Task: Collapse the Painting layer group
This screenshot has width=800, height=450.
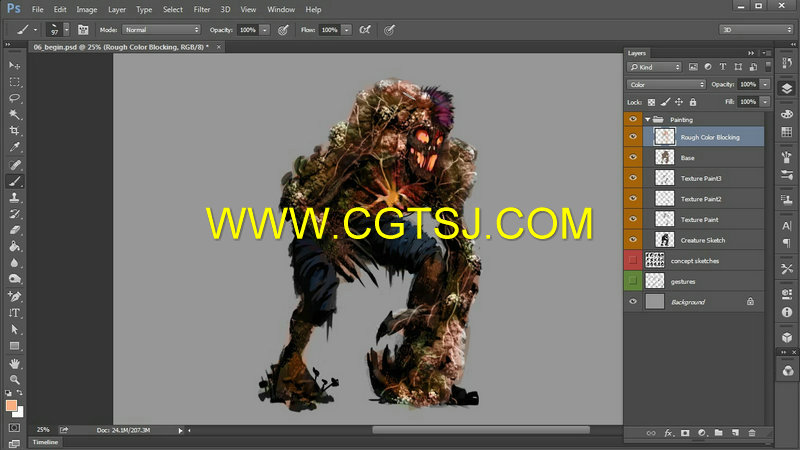Action: pyautogui.click(x=647, y=119)
